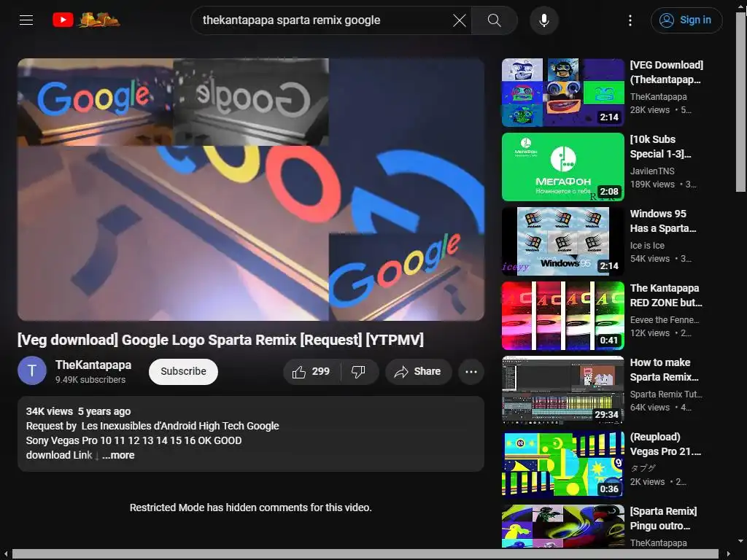Click the video title heading

[x=220, y=340]
